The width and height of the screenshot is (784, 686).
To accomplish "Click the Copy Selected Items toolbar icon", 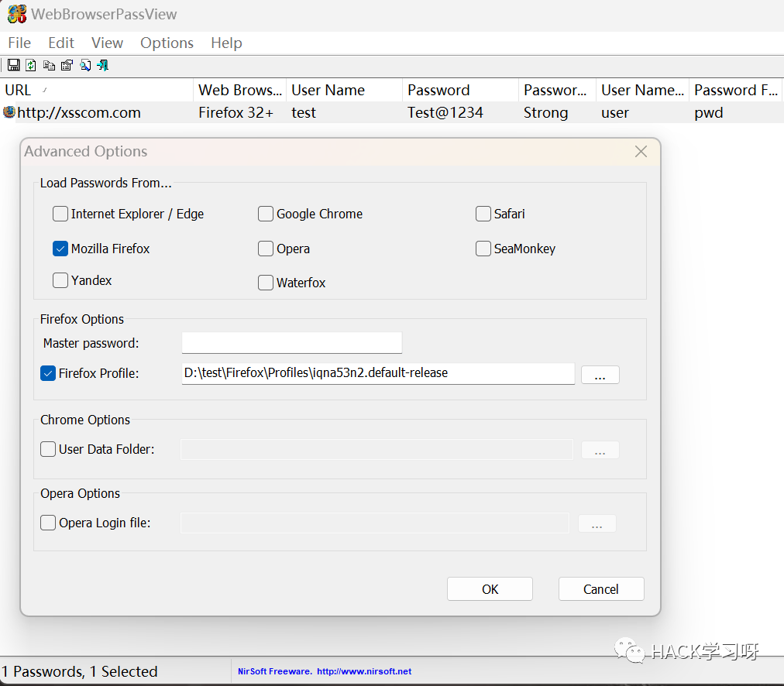I will click(x=49, y=65).
